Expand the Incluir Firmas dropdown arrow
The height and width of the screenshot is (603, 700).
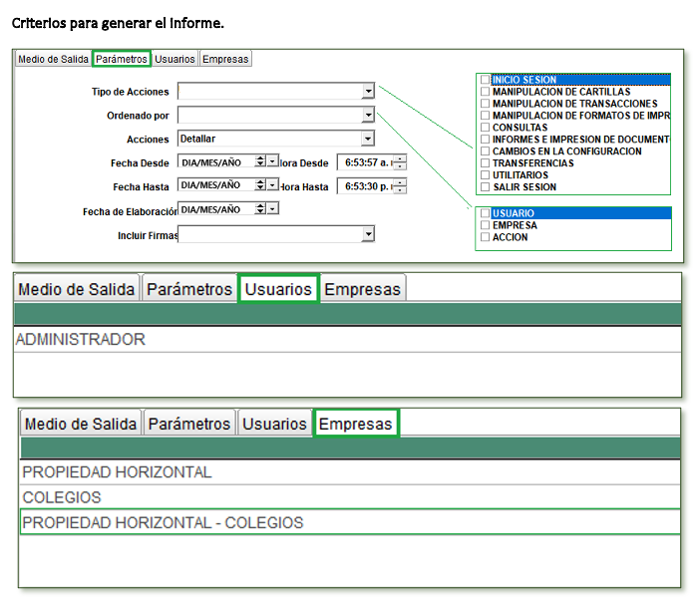(x=368, y=234)
